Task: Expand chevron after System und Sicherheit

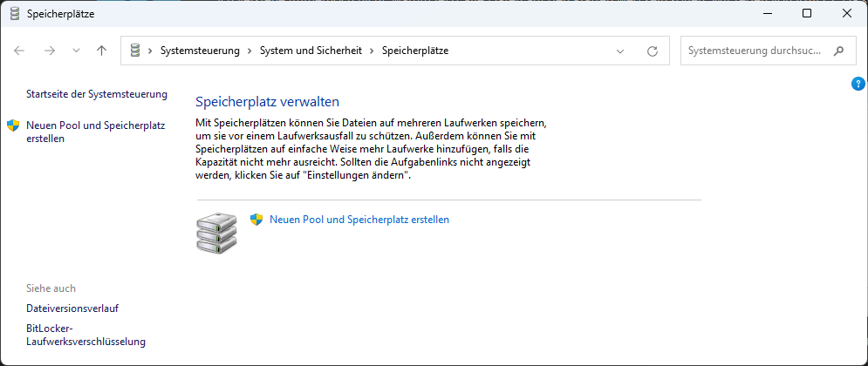Action: pos(372,51)
